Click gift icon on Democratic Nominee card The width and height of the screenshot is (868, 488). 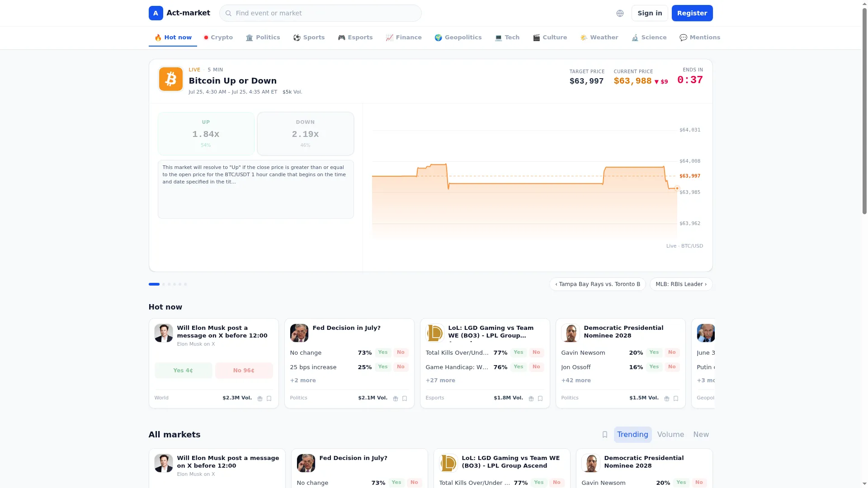666,399
